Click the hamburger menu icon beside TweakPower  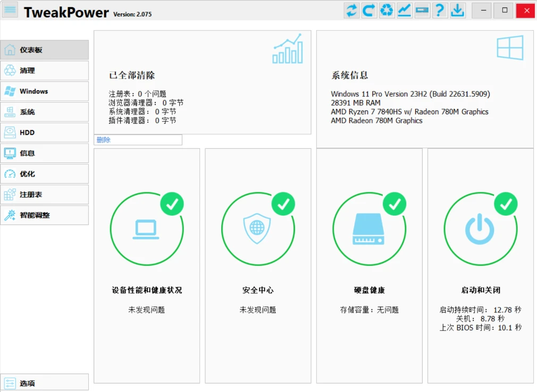click(11, 11)
